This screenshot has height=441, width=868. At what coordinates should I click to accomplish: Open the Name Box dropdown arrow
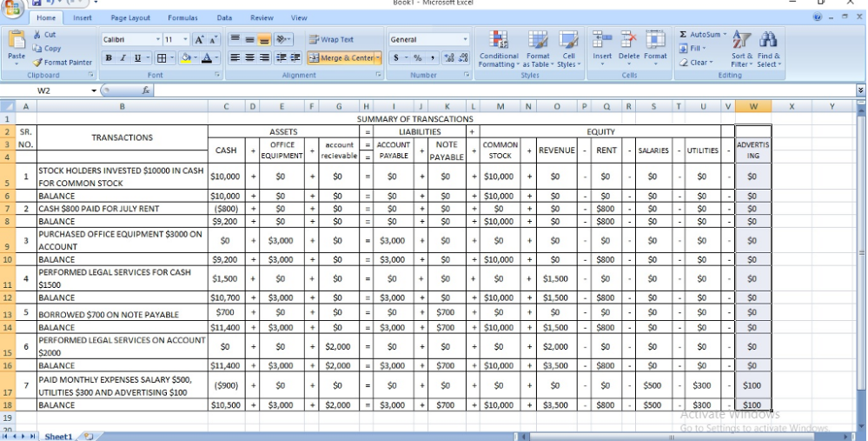[94, 90]
